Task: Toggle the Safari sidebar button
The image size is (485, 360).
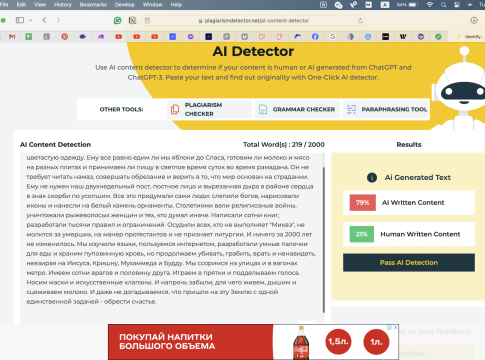Action: coord(20,20)
